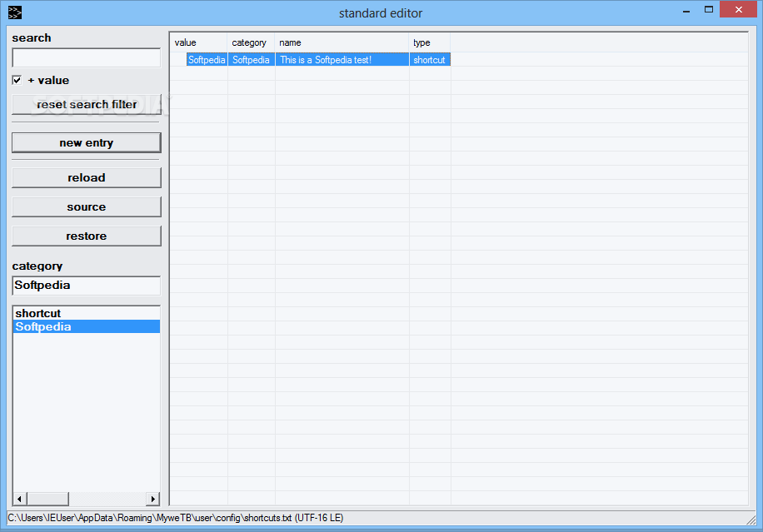This screenshot has width=763, height=532.
Task: Select Softpedia in the category list
Action: 87,327
